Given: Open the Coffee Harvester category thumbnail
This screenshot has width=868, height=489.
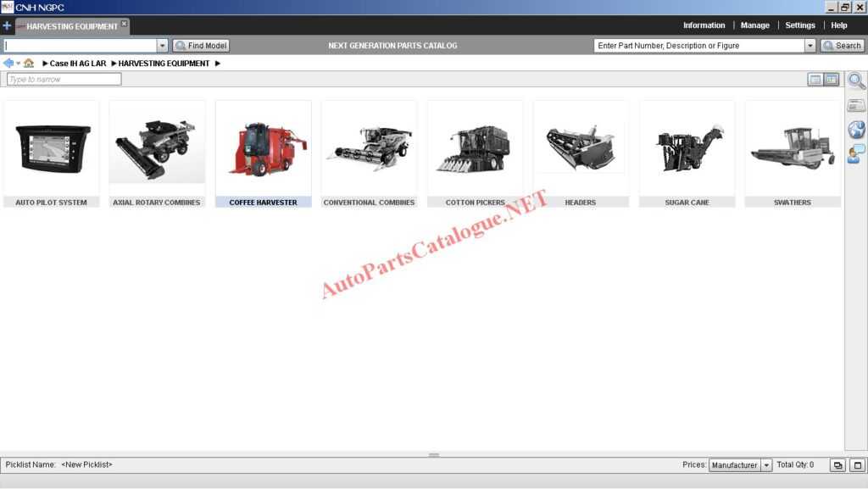Looking at the screenshot, I should (x=263, y=148).
